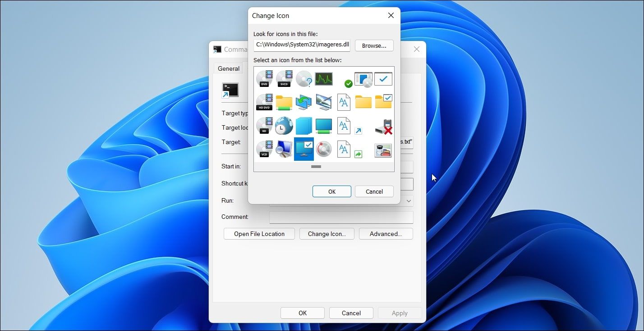644x331 pixels.
Task: Select the HD DVD disc icon
Action: click(265, 102)
